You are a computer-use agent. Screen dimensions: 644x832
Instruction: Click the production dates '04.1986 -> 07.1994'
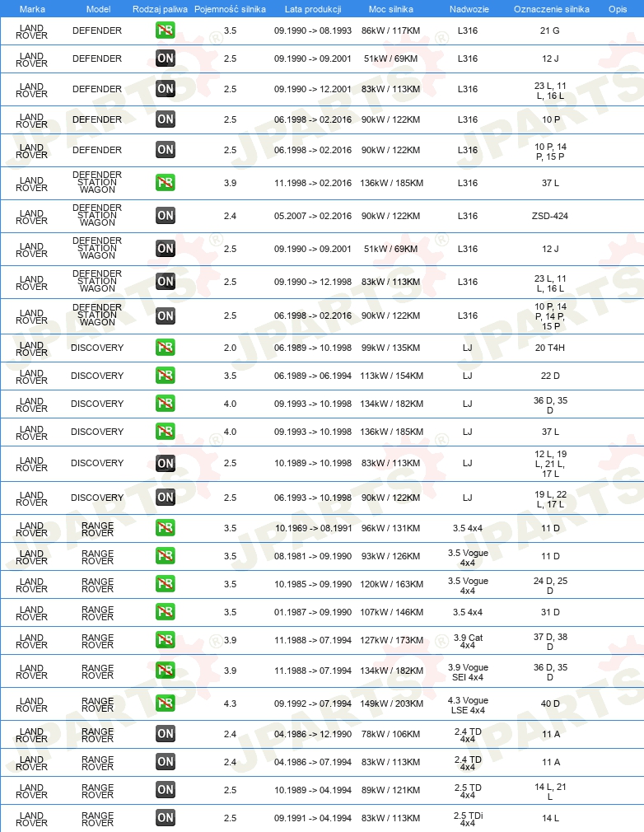(313, 762)
